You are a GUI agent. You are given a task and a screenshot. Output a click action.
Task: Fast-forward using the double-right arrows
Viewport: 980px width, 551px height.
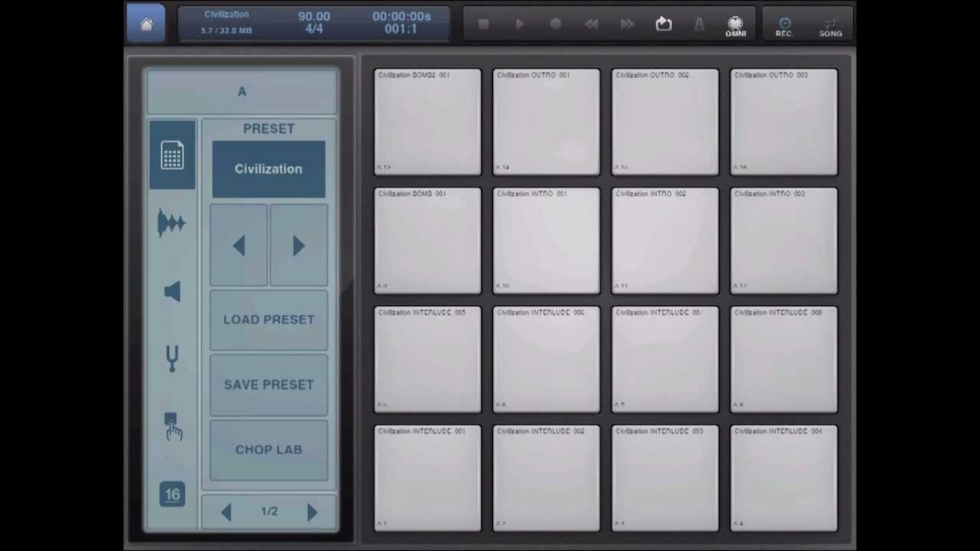(x=627, y=24)
